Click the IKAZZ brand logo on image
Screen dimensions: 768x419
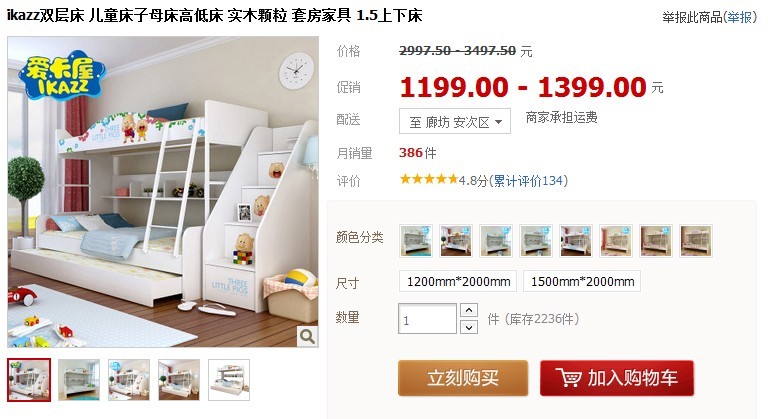click(62, 76)
